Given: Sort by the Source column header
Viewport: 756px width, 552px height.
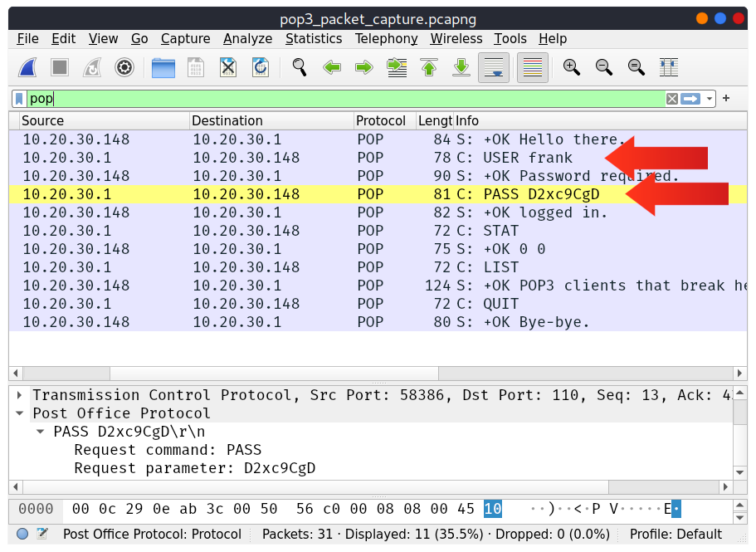Looking at the screenshot, I should pyautogui.click(x=104, y=120).
